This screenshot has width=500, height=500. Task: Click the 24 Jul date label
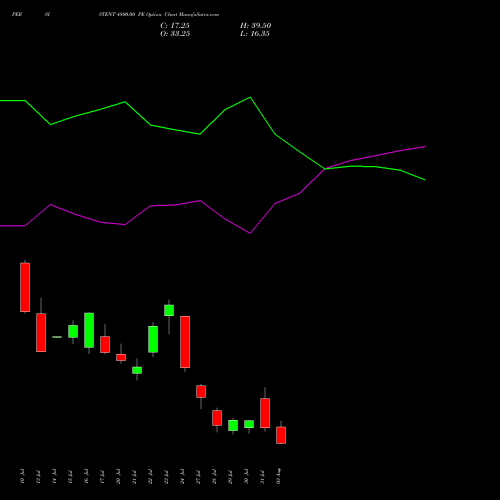click(x=182, y=476)
